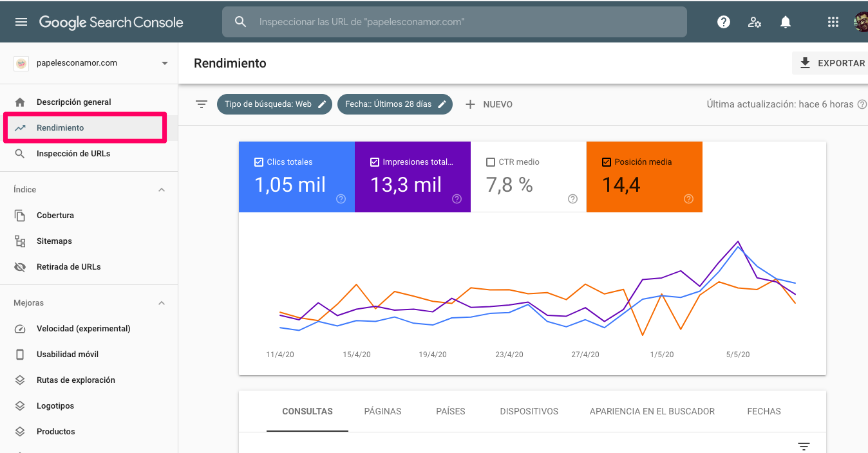Click the Google Search Console logo
868x453 pixels.
pyautogui.click(x=111, y=22)
